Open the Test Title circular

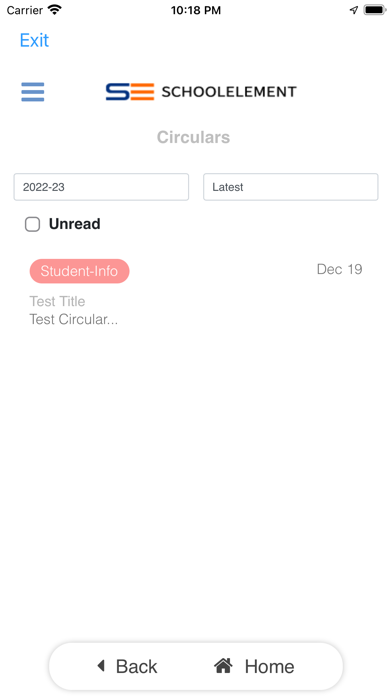coord(57,301)
